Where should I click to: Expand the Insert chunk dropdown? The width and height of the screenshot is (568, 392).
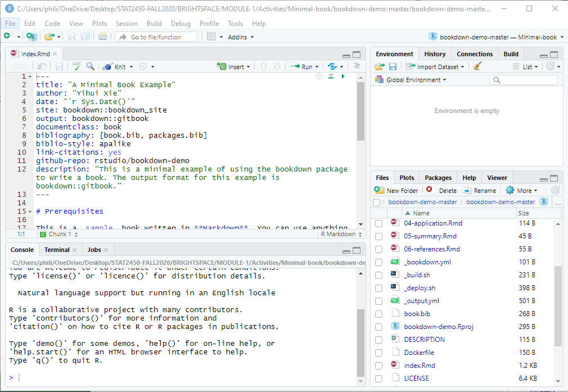(x=248, y=67)
